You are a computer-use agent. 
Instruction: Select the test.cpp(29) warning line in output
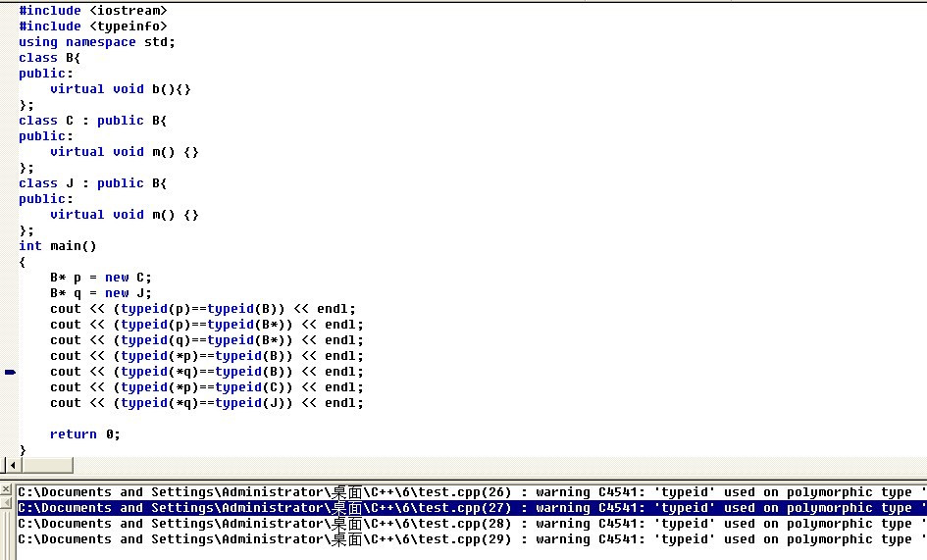[x=471, y=539]
